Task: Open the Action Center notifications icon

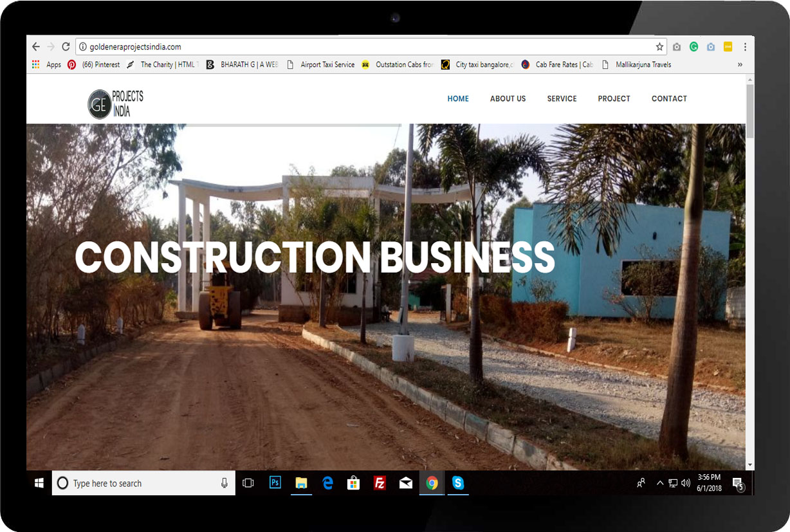Action: [737, 484]
